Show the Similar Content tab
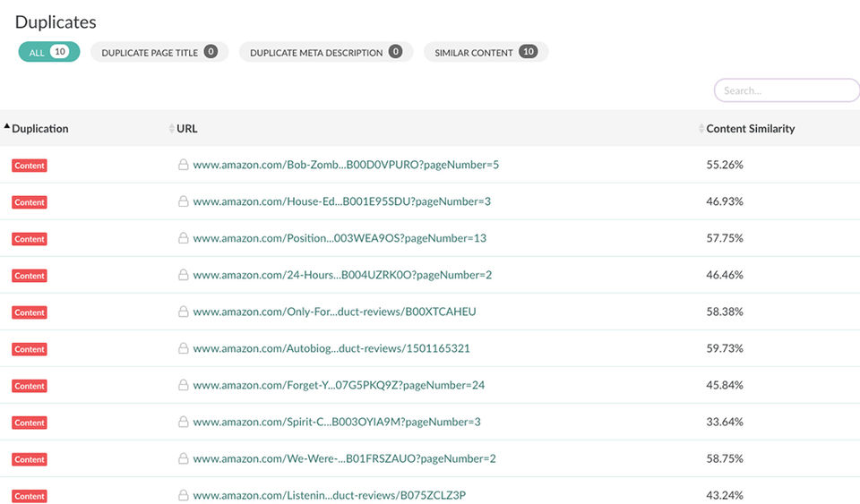This screenshot has width=860, height=504. [486, 52]
